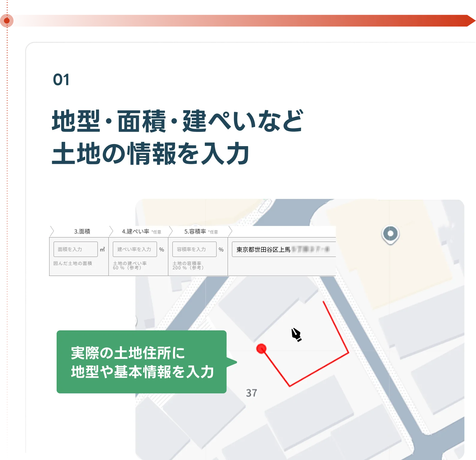
Task: Focus the 建ぺい率を入力 input field
Action: (x=135, y=249)
